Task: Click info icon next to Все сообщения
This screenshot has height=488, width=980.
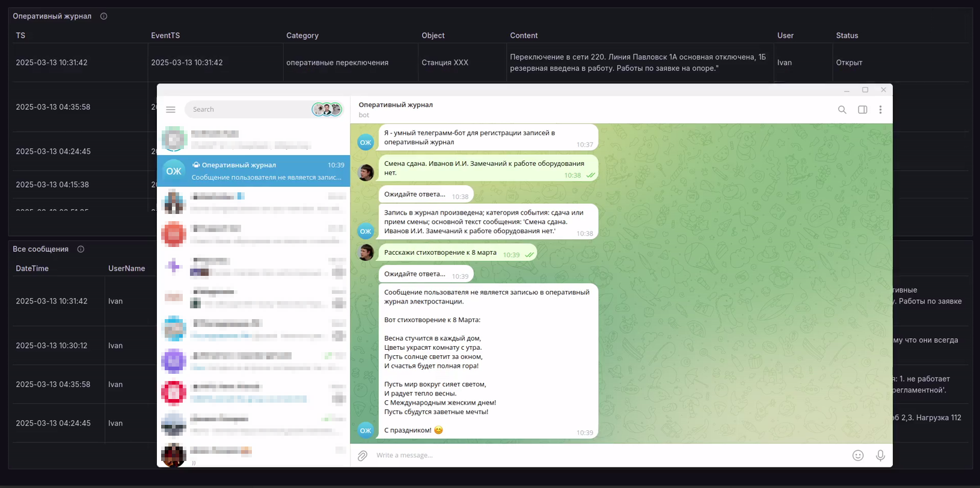Action: click(81, 249)
